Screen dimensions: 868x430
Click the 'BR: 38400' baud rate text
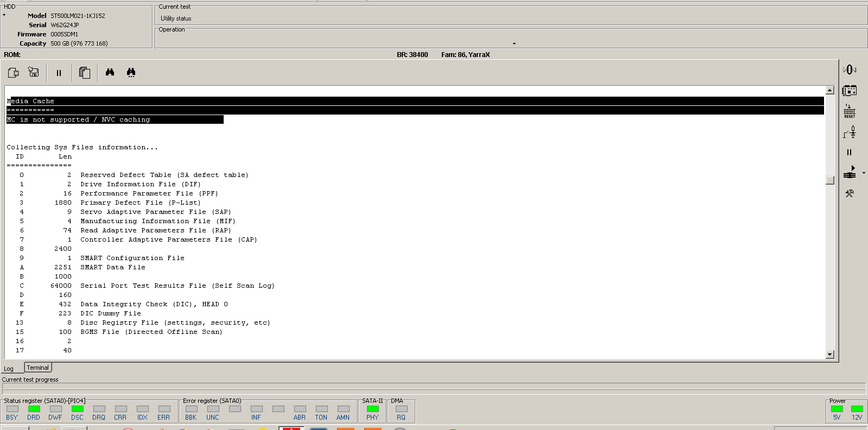click(x=413, y=55)
